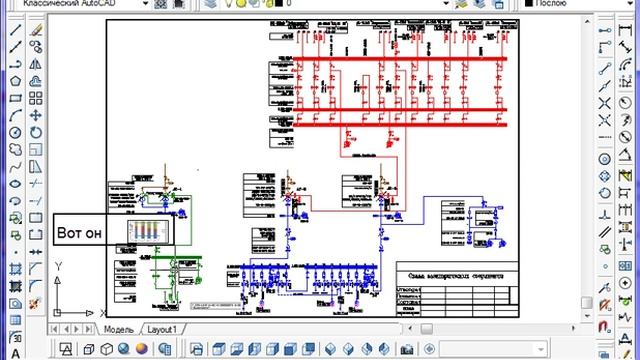Image resolution: width=640 pixels, height=360 pixels.
Task: Select the Scale tool
Action: 36,150
